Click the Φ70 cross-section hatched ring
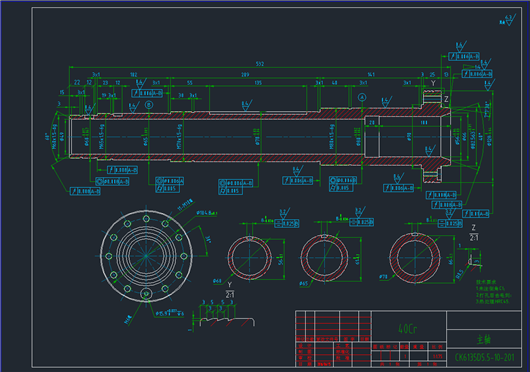The image size is (530, 372). point(415,257)
